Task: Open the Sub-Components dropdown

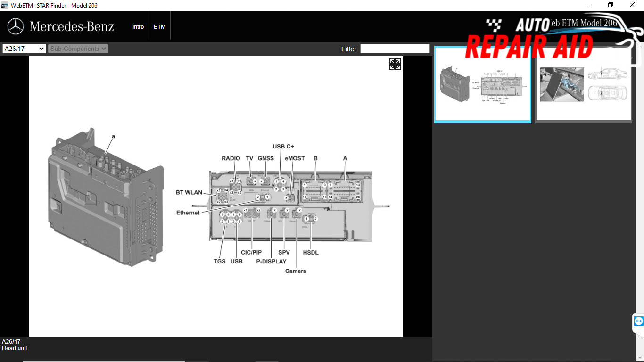Action: point(78,49)
